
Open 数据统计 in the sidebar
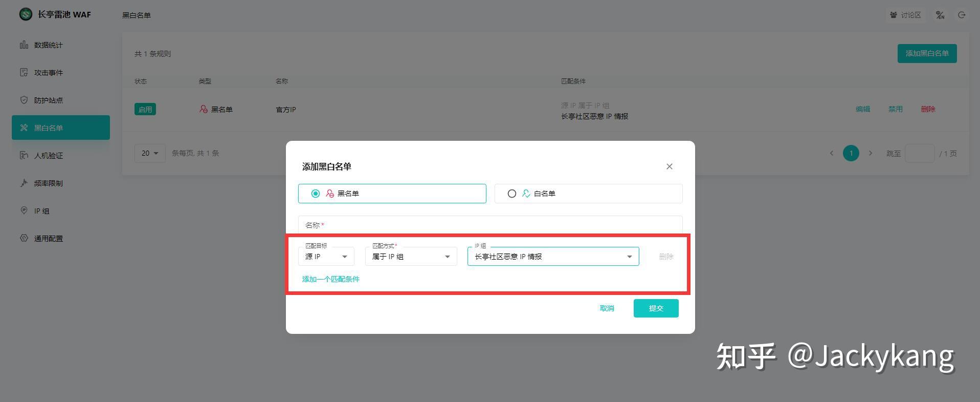pyautogui.click(x=61, y=45)
